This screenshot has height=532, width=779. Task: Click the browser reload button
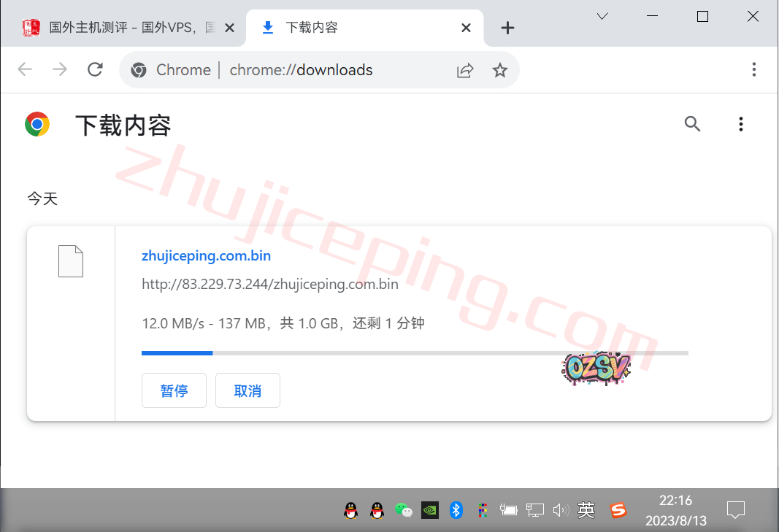coord(95,69)
